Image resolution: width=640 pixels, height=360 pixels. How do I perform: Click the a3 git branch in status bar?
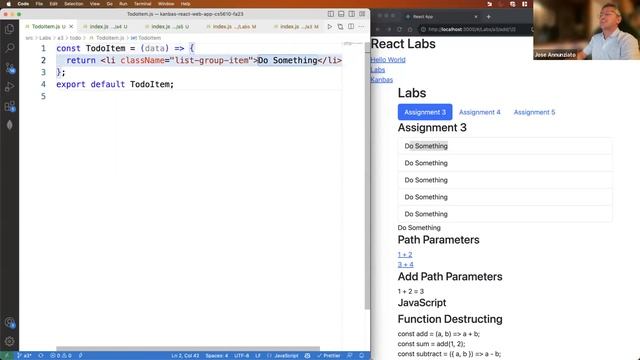click(x=24, y=356)
